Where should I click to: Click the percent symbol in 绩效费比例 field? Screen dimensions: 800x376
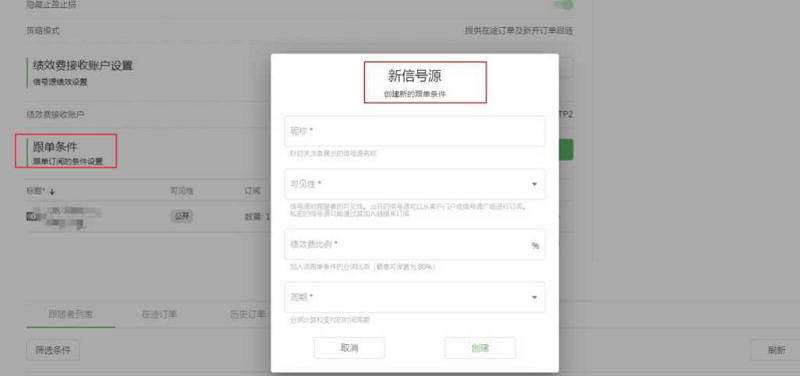(535, 245)
